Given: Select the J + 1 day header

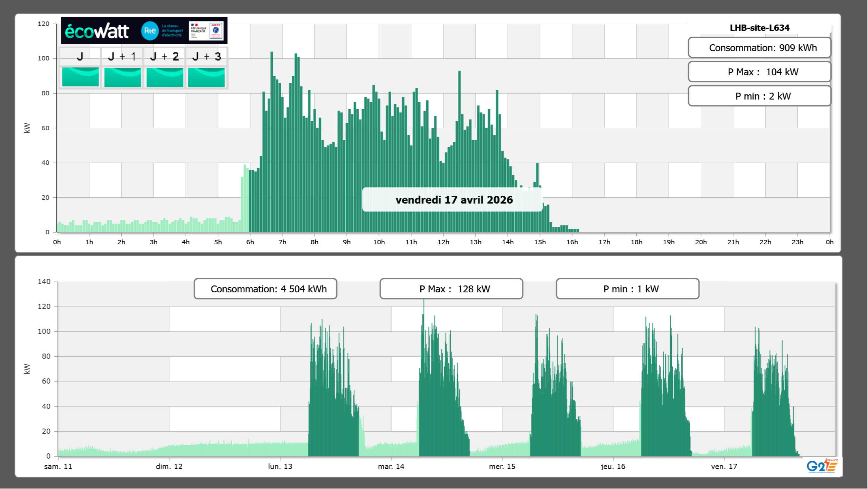Looking at the screenshot, I should [x=122, y=56].
